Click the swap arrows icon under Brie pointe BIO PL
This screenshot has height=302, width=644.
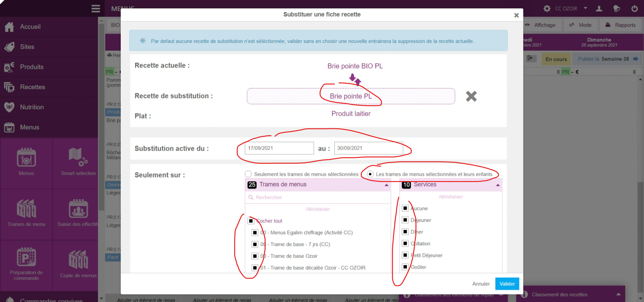coord(355,79)
